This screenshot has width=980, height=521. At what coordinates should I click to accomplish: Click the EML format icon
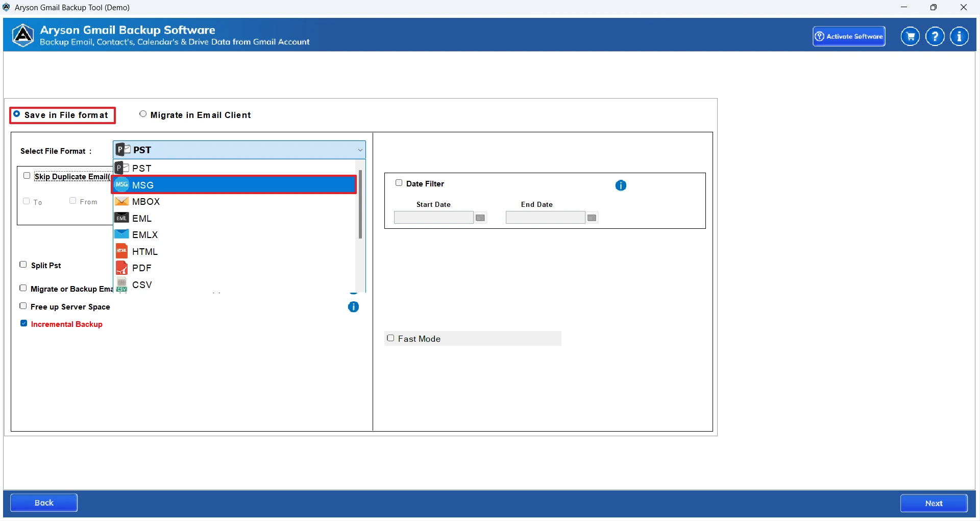121,218
